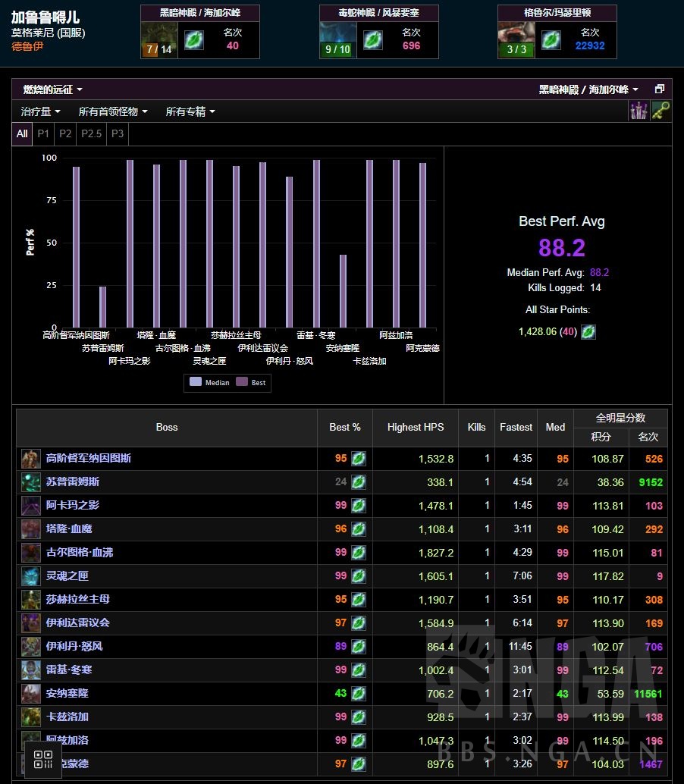The height and width of the screenshot is (784, 684).
Task: Open the 治疗量 metric dropdown
Action: pos(41,111)
